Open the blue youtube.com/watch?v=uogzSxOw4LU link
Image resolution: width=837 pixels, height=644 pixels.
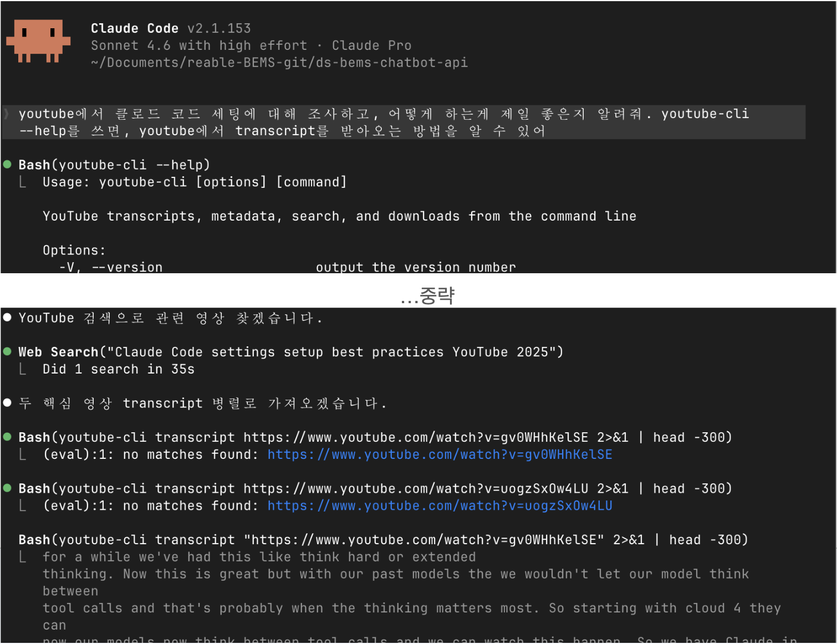coord(440,505)
